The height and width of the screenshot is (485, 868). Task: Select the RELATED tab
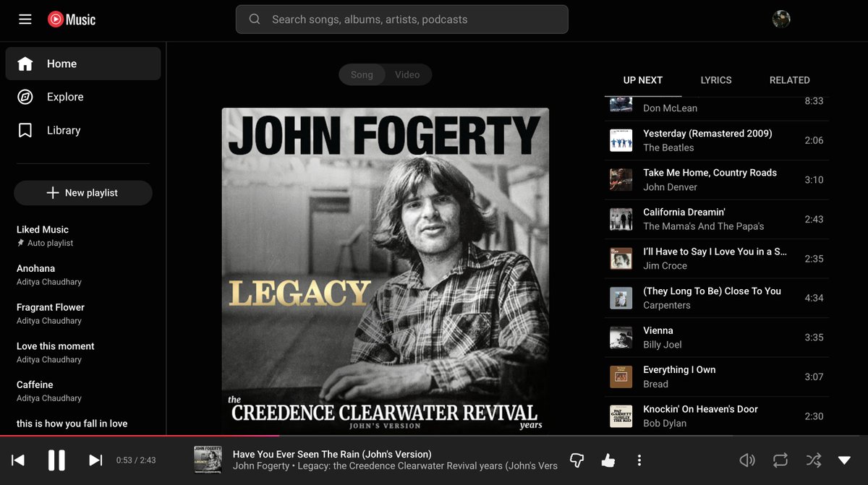[x=789, y=80]
